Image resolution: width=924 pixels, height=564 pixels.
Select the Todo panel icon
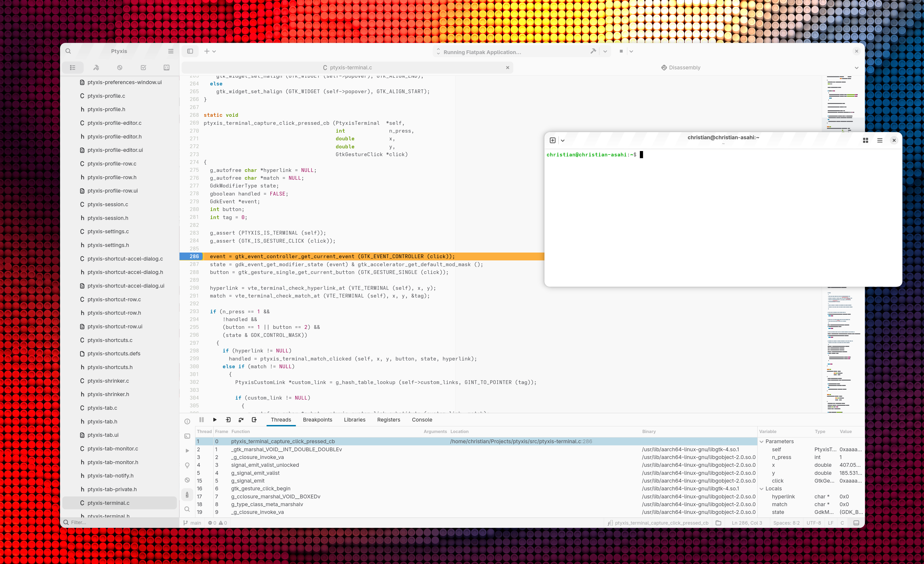pos(143,67)
